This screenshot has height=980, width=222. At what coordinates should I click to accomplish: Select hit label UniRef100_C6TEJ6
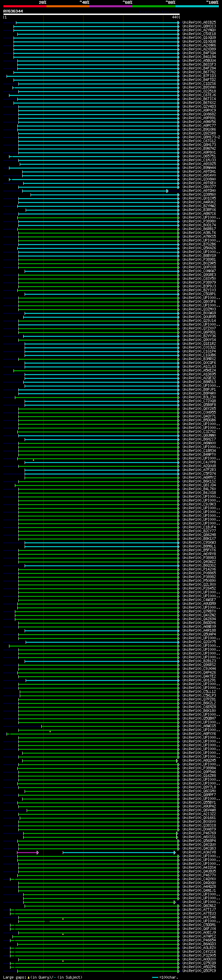(x=199, y=95)
